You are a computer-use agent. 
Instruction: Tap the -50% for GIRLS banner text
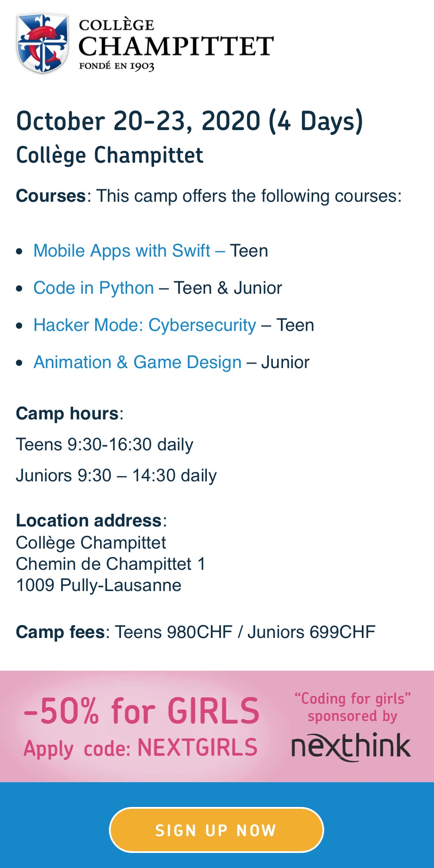tap(142, 711)
